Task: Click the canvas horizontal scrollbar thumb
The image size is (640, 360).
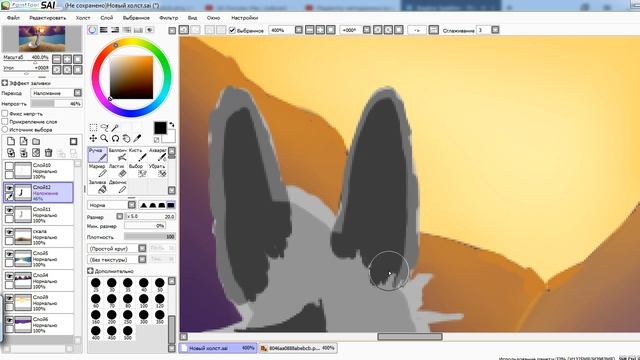Action: click(x=410, y=337)
